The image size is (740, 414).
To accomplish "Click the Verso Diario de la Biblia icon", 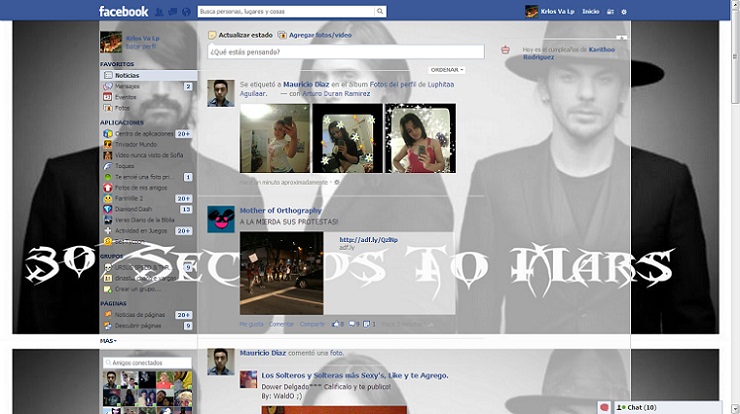I will (x=108, y=220).
